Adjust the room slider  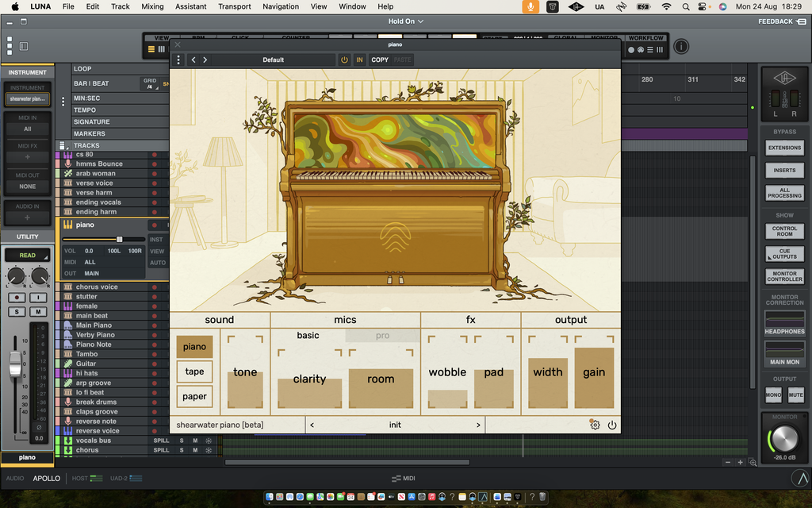[381, 379]
